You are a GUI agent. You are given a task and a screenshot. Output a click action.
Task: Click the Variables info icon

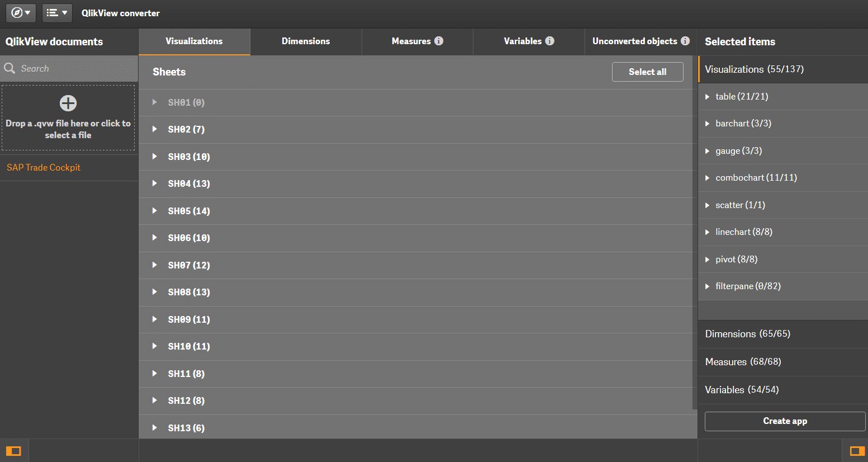pyautogui.click(x=550, y=41)
